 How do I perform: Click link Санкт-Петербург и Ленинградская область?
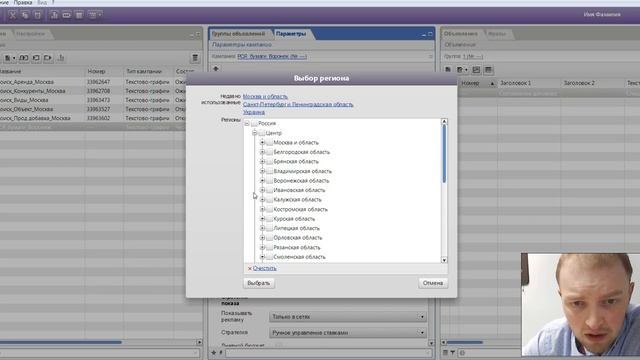coord(298,104)
